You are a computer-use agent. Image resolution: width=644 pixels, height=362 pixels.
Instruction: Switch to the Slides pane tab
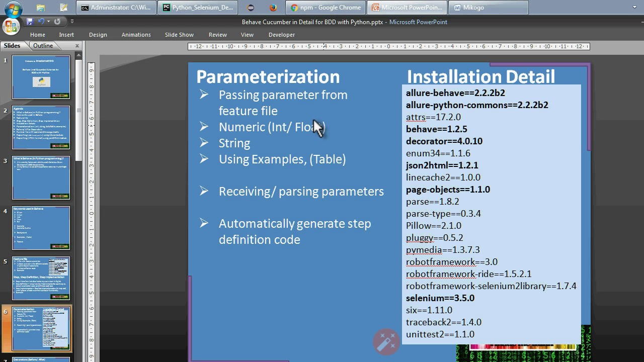tap(12, 46)
